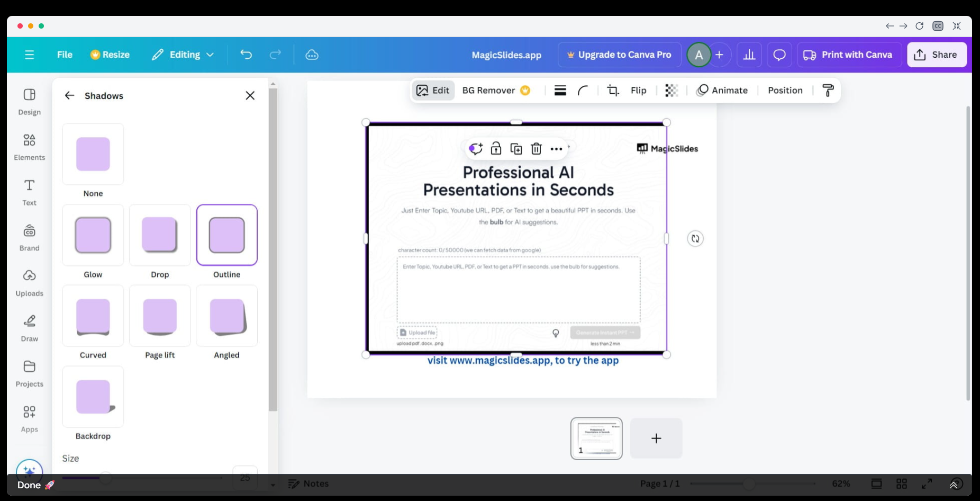Add a new page with plus tile
980x501 pixels.
656,439
